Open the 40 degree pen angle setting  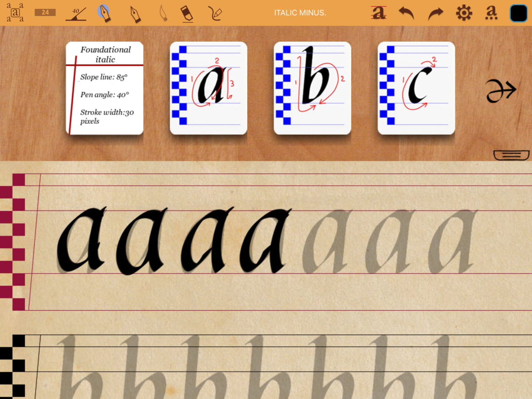pos(75,13)
